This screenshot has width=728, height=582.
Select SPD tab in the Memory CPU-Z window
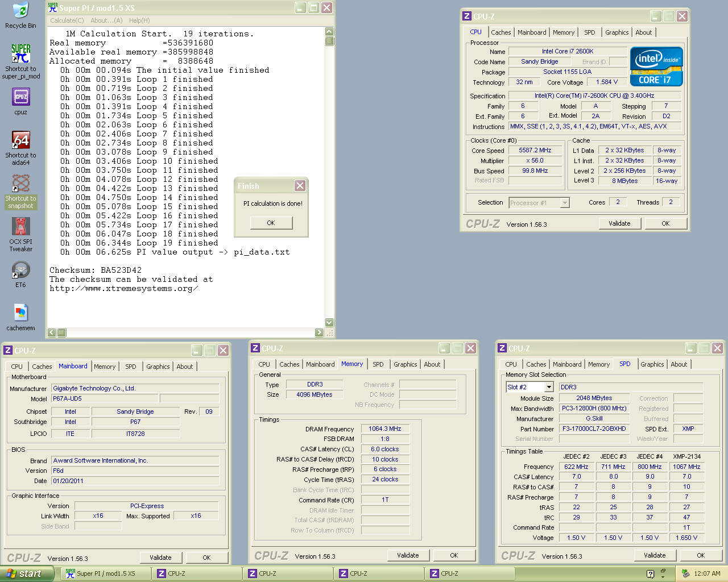tap(378, 364)
